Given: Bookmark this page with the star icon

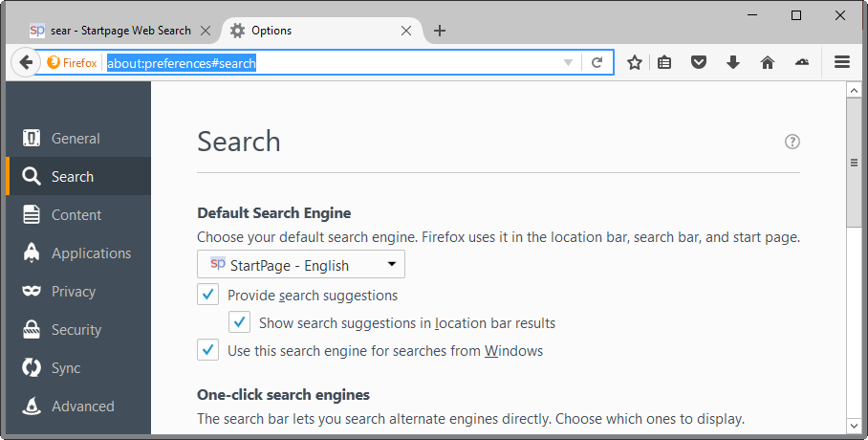Looking at the screenshot, I should (x=635, y=62).
